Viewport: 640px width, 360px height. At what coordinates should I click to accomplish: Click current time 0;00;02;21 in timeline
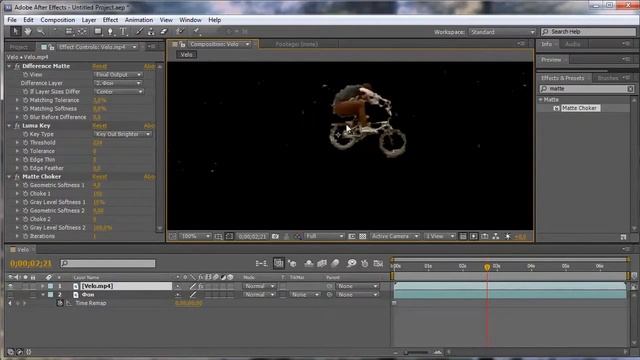coord(31,264)
